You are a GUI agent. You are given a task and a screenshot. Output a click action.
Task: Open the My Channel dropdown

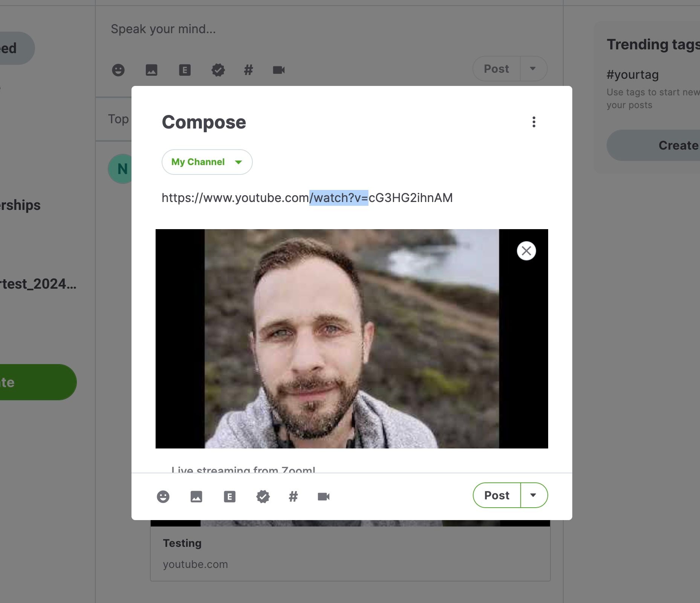207,162
